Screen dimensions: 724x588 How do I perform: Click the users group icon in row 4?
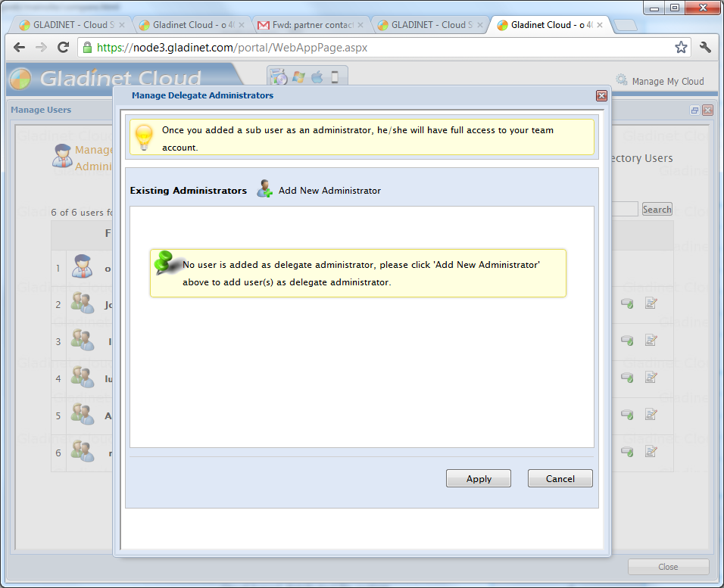pyautogui.click(x=83, y=378)
